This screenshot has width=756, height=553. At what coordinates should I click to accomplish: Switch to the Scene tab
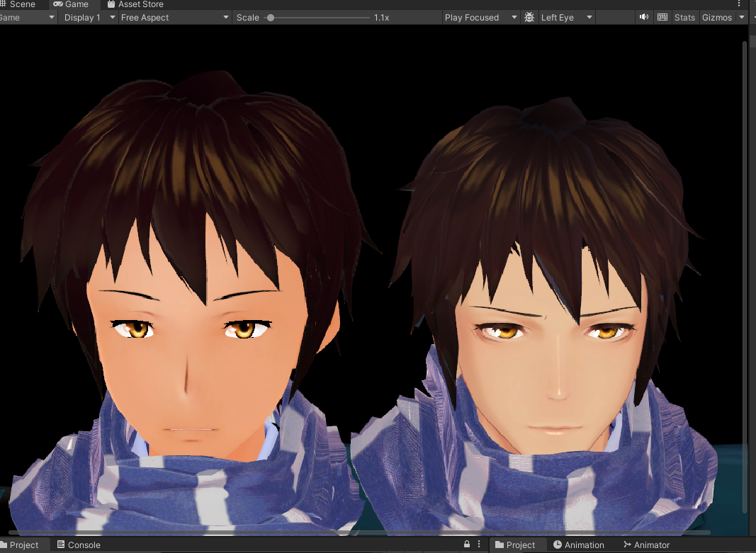[x=19, y=4]
